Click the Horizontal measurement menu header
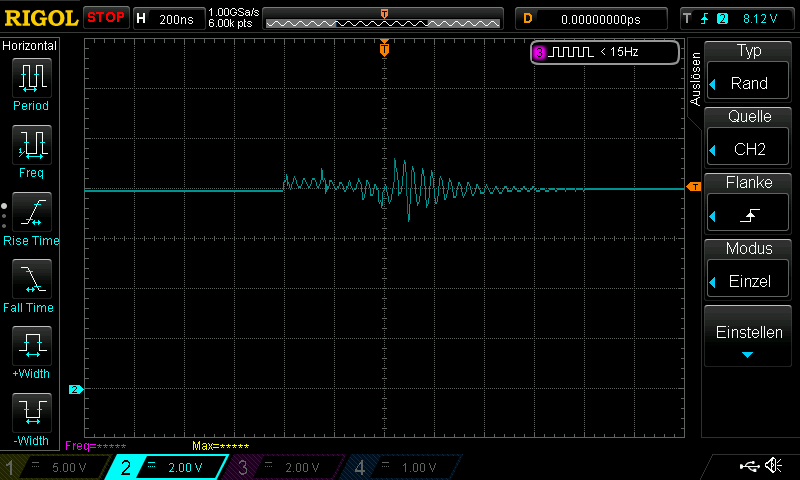 click(x=30, y=46)
